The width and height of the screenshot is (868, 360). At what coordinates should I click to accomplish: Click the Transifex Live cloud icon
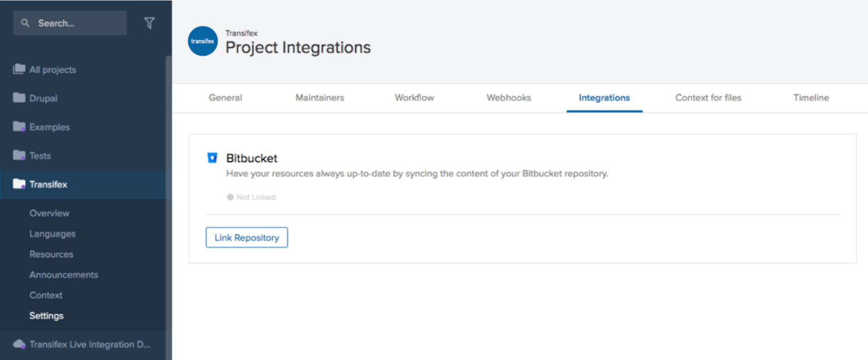[19, 344]
